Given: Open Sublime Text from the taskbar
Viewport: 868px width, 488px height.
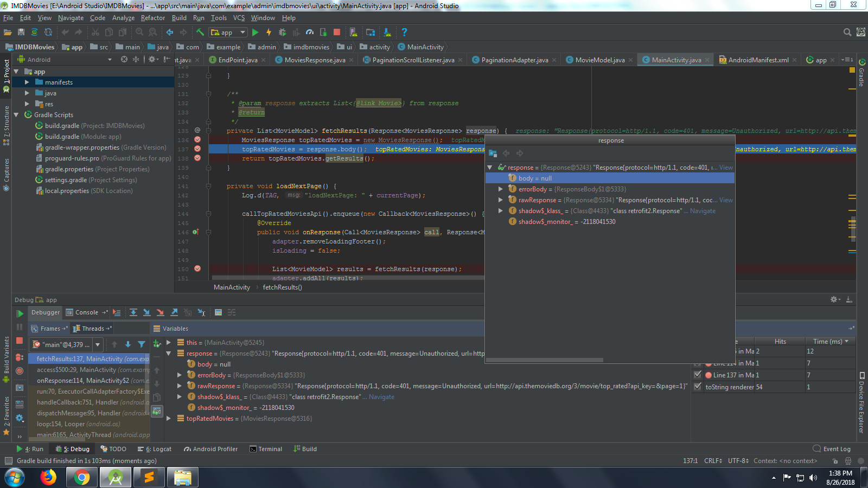Looking at the screenshot, I should (149, 478).
